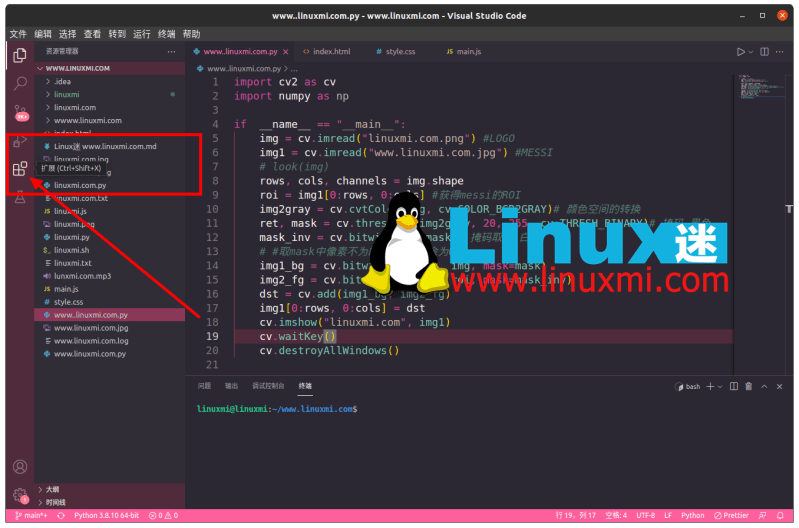The image size is (799, 528).
Task: Open the 帮助 menu
Action: pos(192,34)
